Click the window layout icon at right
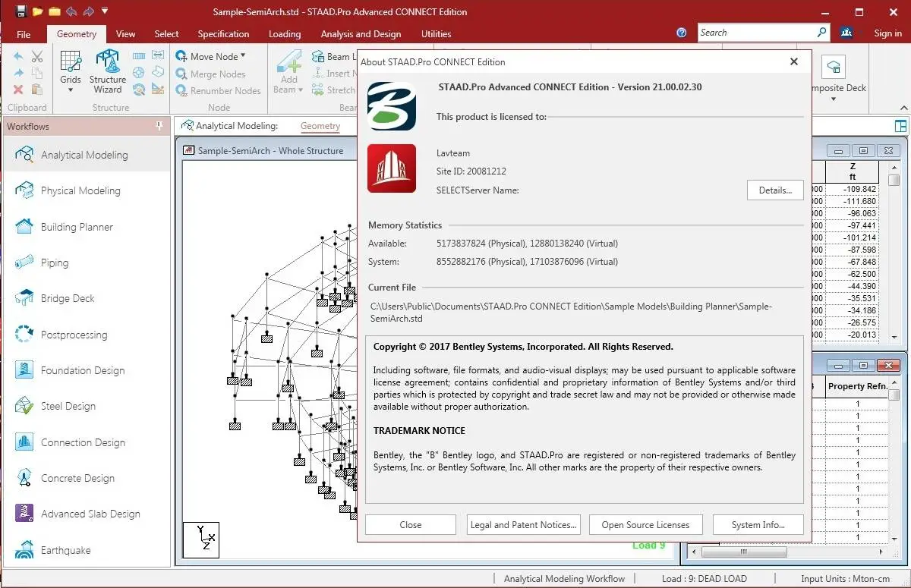Viewport: 911px width, 588px height. [x=900, y=126]
